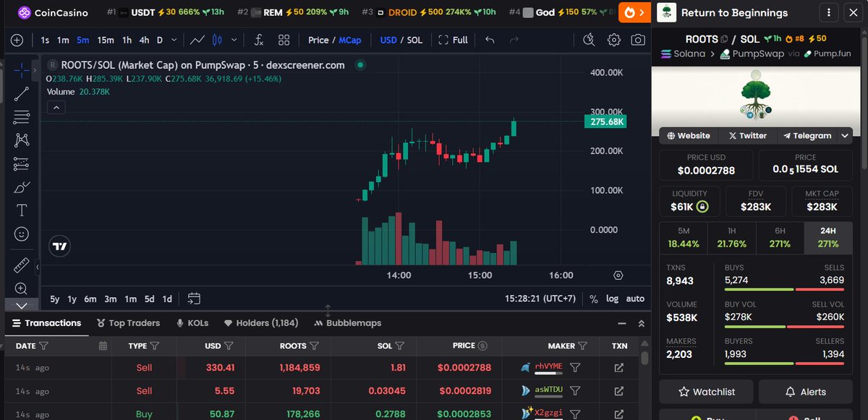Toggle log scale on chart
This screenshot has width=868, height=420.
pyautogui.click(x=612, y=299)
